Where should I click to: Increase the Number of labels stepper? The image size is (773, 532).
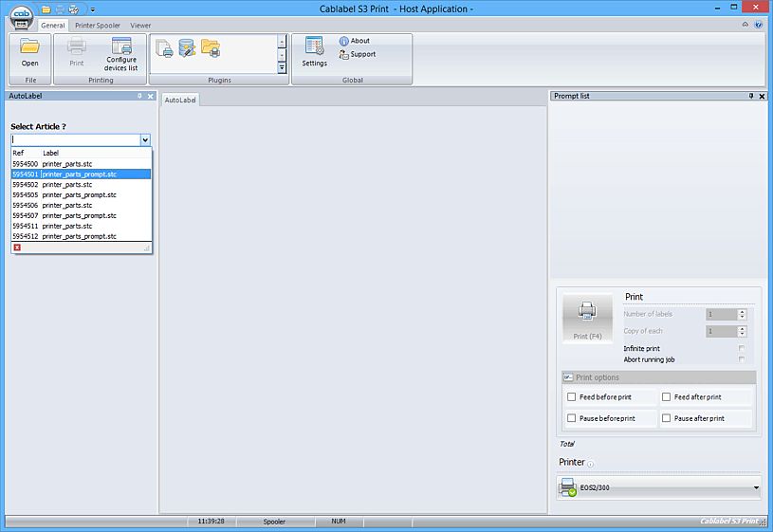742,311
